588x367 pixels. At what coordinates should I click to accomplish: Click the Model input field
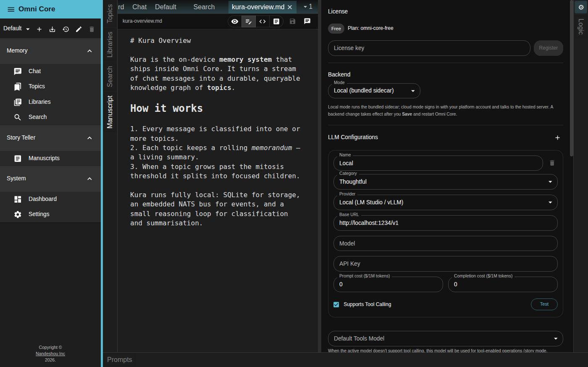pyautogui.click(x=446, y=244)
